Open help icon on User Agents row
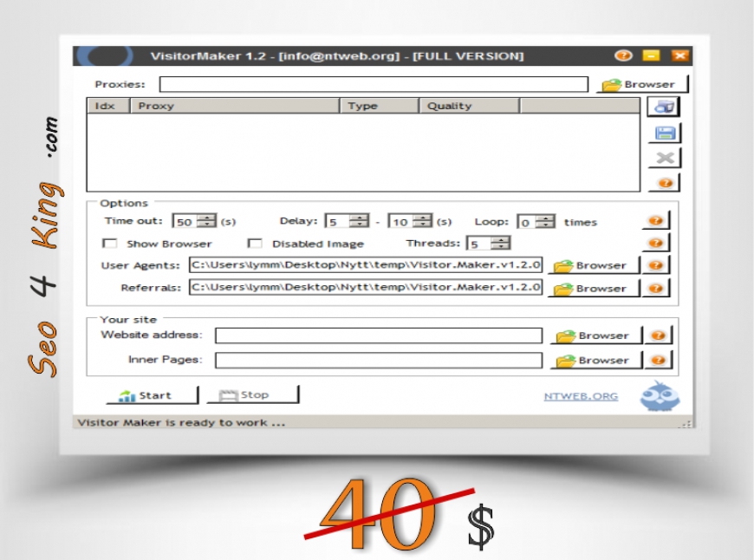 [x=656, y=265]
